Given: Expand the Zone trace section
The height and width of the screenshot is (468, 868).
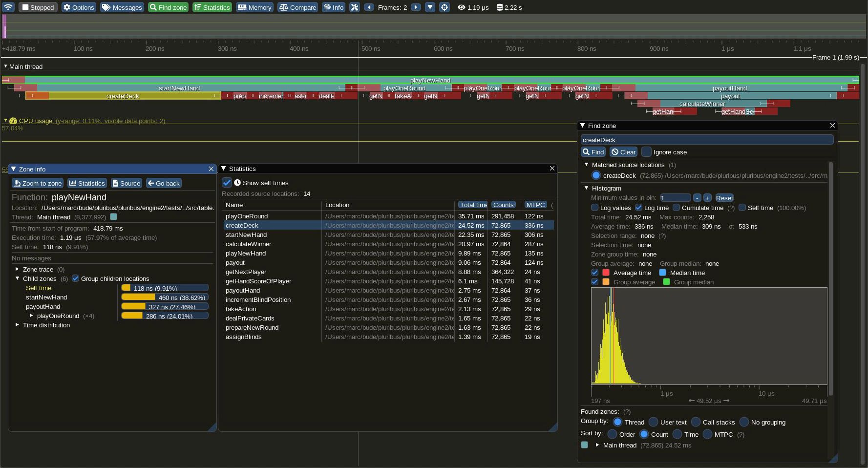Looking at the screenshot, I should 17,269.
